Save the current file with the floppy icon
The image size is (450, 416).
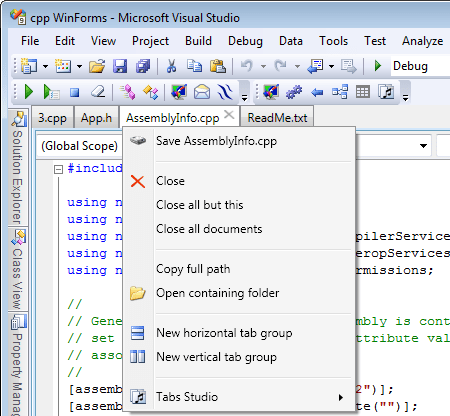coord(120,66)
